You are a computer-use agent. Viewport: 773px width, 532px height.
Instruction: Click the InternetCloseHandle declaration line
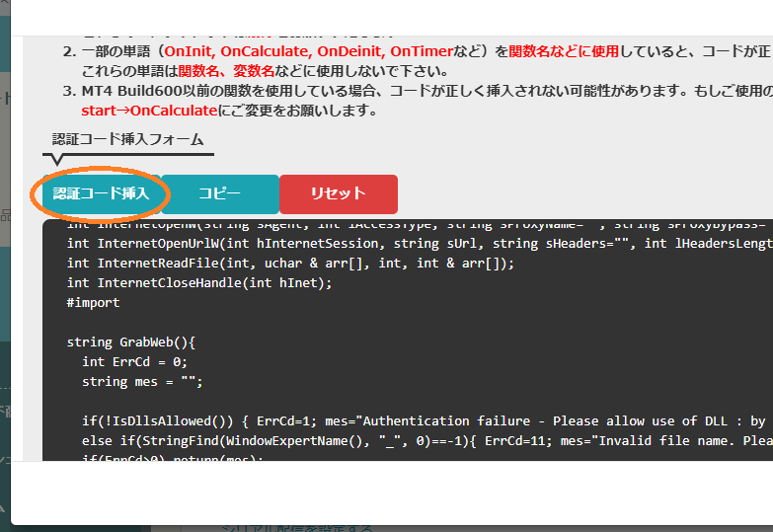coord(199,283)
